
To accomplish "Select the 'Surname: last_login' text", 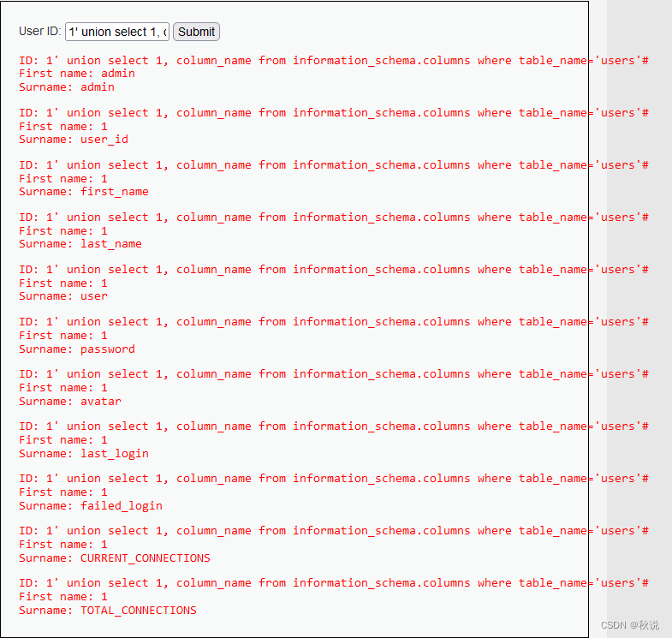I will pyautogui.click(x=84, y=454).
